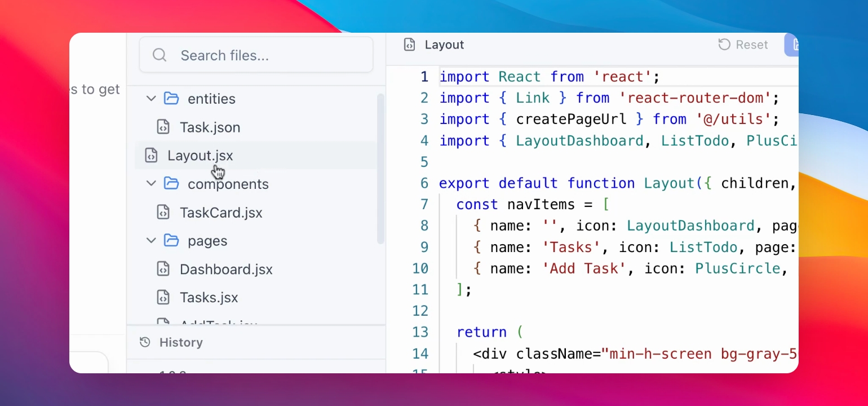Click 'Add Task' string on line 10
This screenshot has height=406, width=868.
[584, 268]
